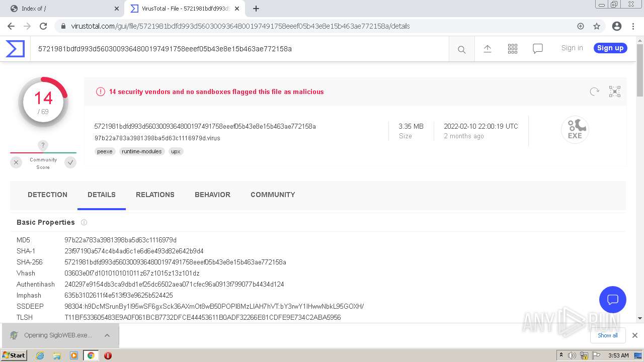644x362 pixels.
Task: Click the upx tag
Action: point(176,151)
